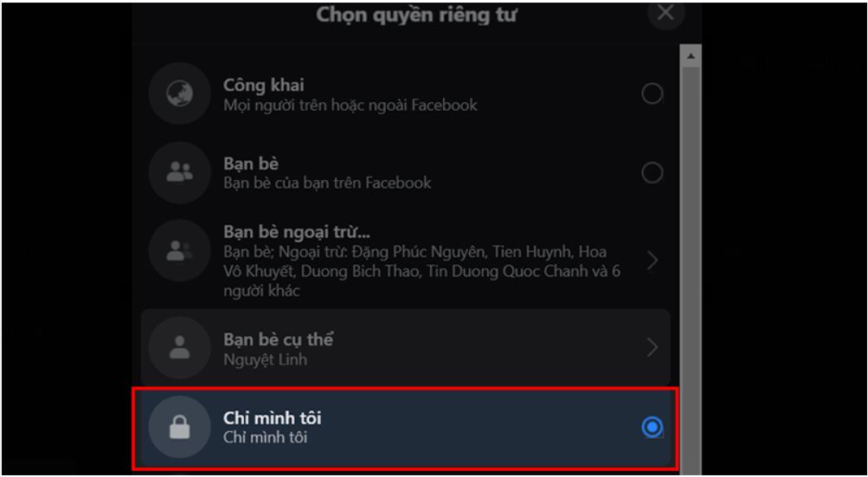Expand Bạn bè ngoại trừ with its chevron
Viewport: 868px width, 477px height.
653,261
